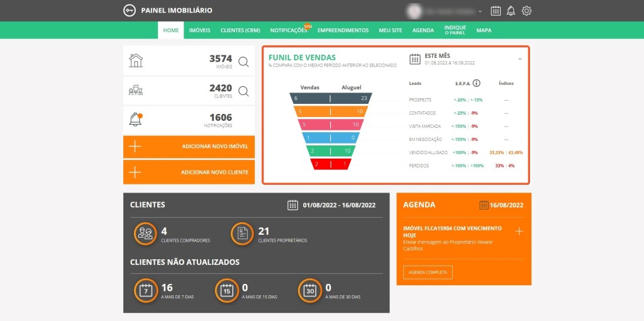Go to the Clientes (CRM) tab
644x321 pixels.
coord(240,30)
